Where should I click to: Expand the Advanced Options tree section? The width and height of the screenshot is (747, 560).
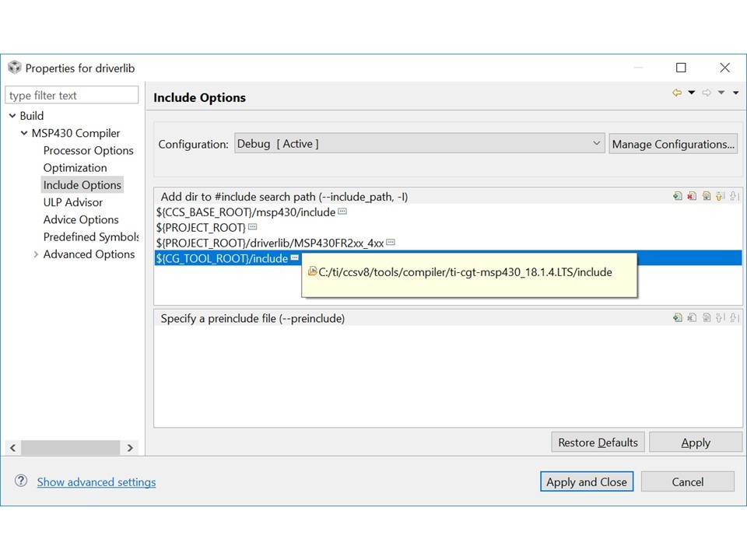pos(36,254)
